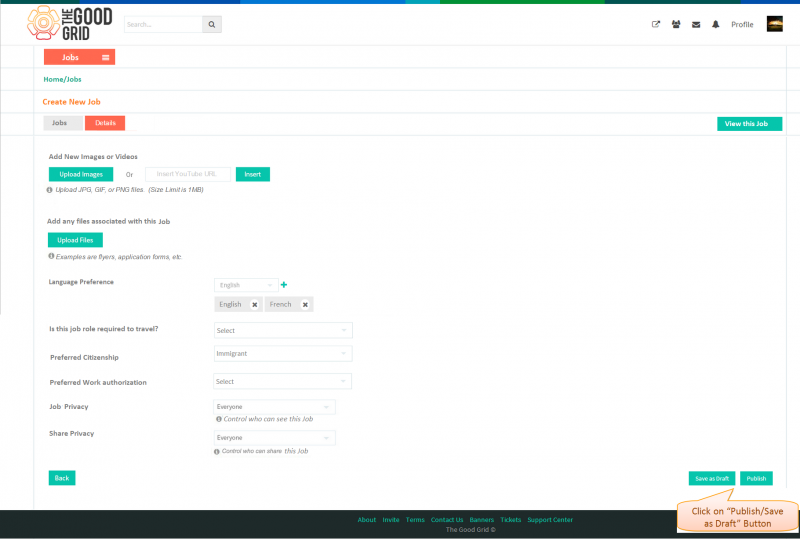Open the messages envelope icon
The height and width of the screenshot is (539, 800).
(x=696, y=24)
